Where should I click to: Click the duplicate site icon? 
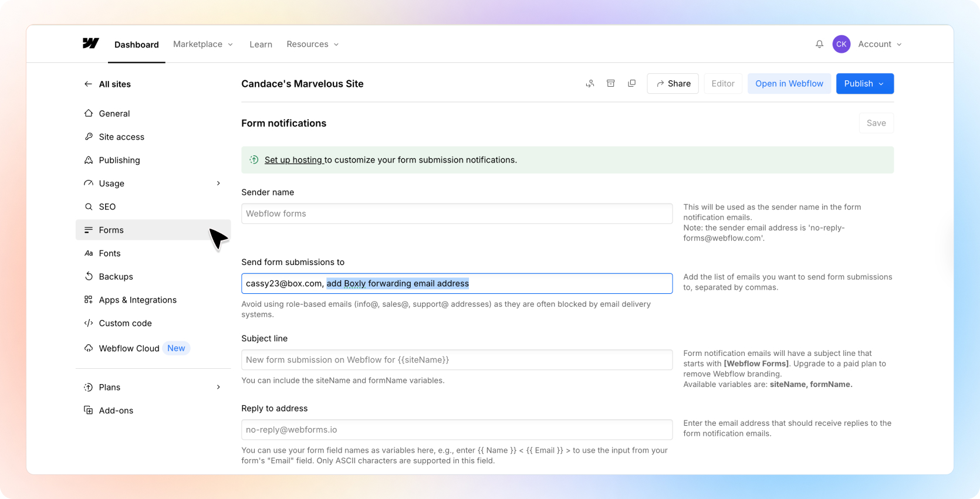click(631, 84)
